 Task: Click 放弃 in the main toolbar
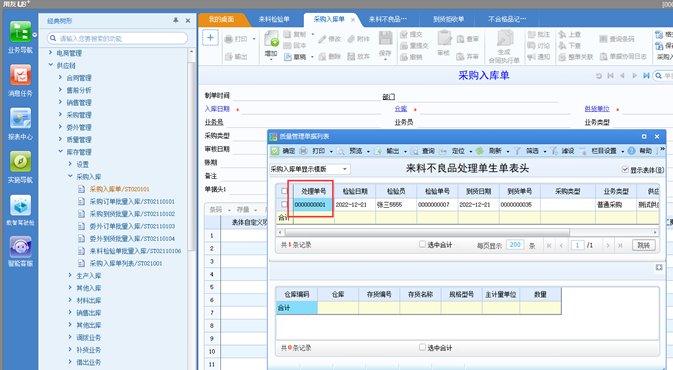359,57
